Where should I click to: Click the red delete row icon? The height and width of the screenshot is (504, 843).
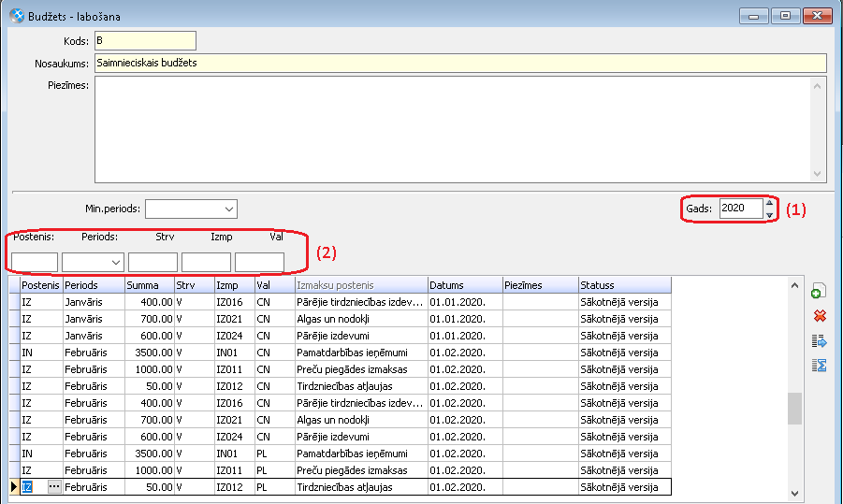tap(821, 316)
